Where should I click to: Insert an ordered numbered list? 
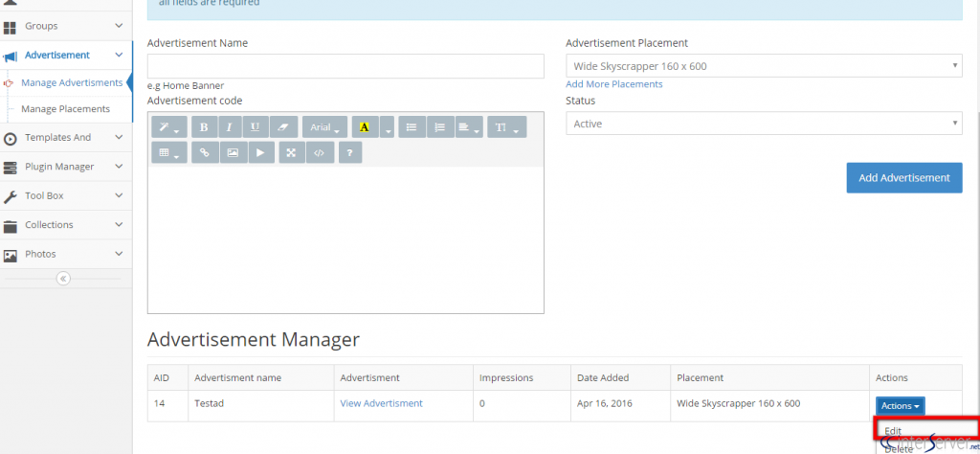click(440, 127)
